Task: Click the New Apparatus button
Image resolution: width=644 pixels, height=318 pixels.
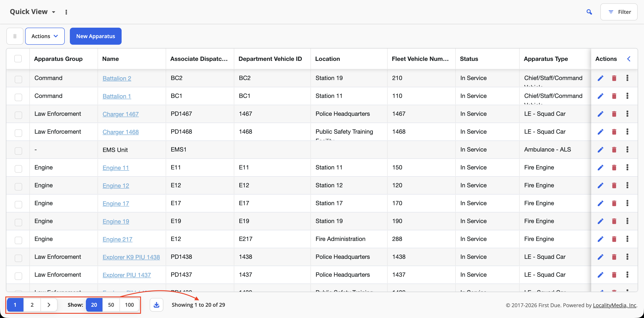Action: click(x=95, y=36)
